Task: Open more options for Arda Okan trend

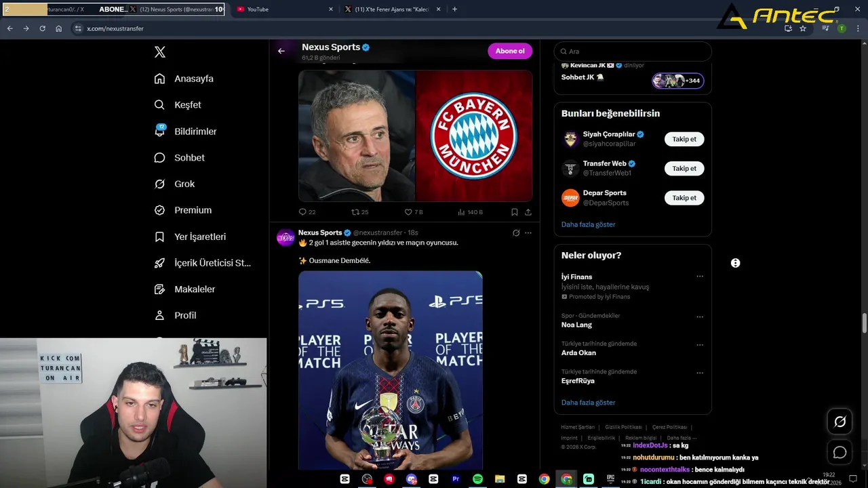Action: pos(700,344)
